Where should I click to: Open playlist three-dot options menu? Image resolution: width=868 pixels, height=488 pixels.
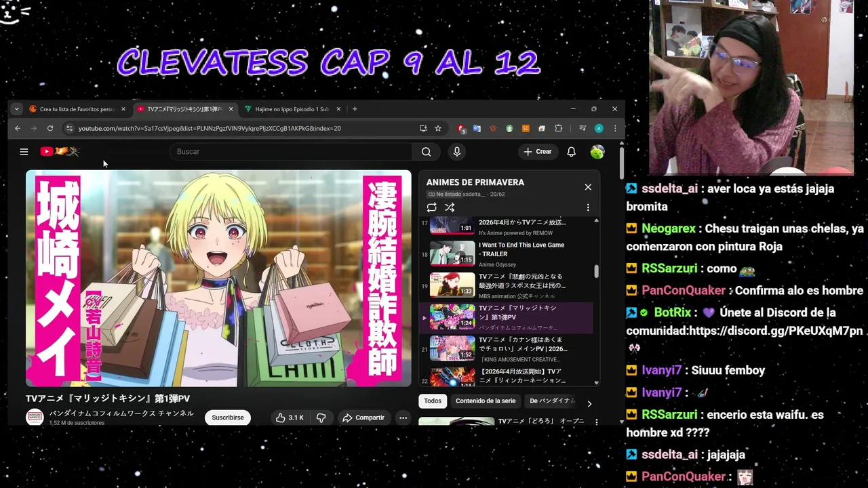[x=588, y=207]
